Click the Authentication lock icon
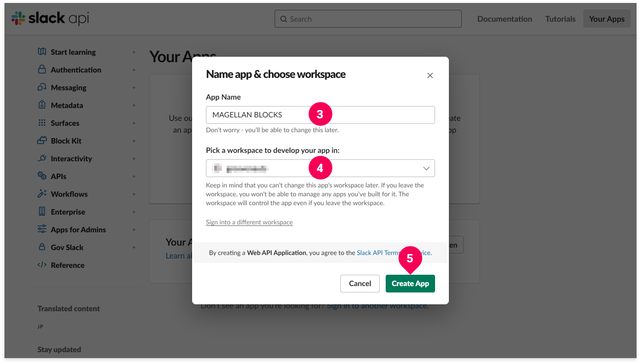Viewport: 641px width, 364px height. click(x=42, y=70)
